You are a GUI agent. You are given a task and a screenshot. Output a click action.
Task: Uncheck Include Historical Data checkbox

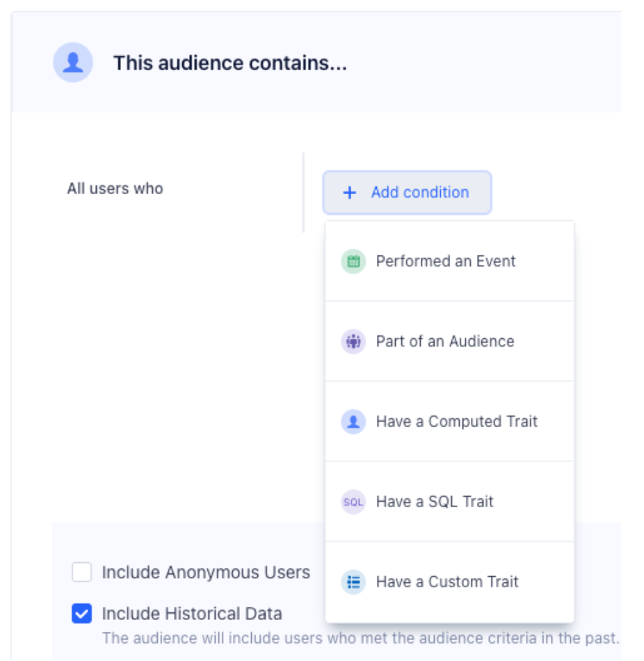(82, 614)
